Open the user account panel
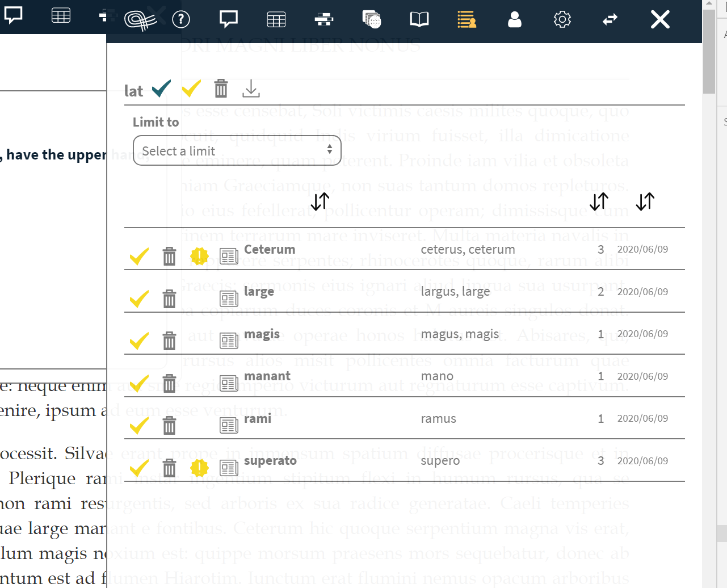This screenshot has width=727, height=588. pos(514,19)
